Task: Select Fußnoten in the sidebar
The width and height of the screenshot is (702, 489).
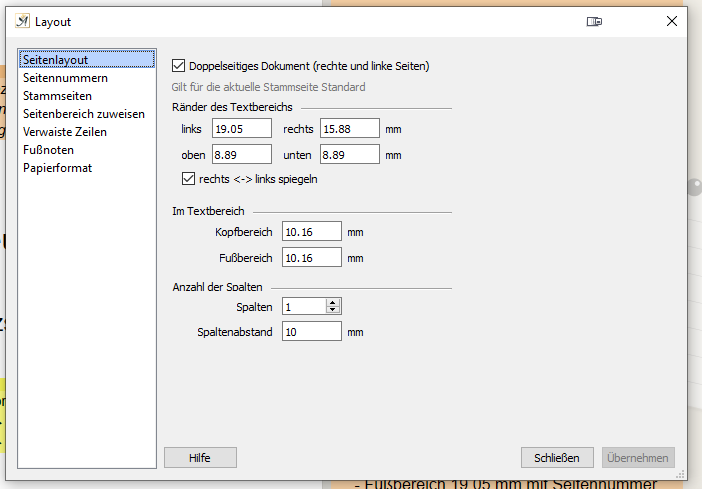Action: pyautogui.click(x=49, y=150)
